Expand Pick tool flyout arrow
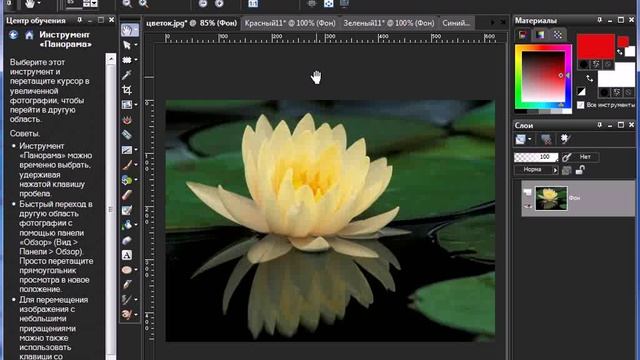Screen dimensions: 640x360 tap(136, 45)
